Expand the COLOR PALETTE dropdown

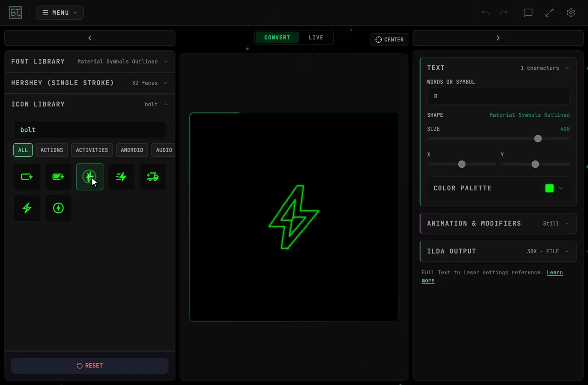point(498,188)
